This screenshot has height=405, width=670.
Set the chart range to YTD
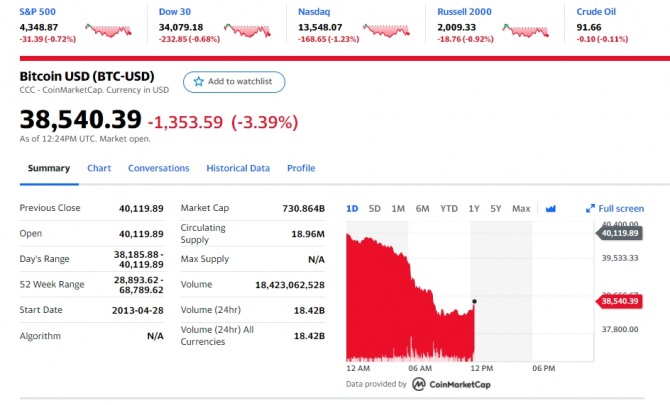pos(449,209)
